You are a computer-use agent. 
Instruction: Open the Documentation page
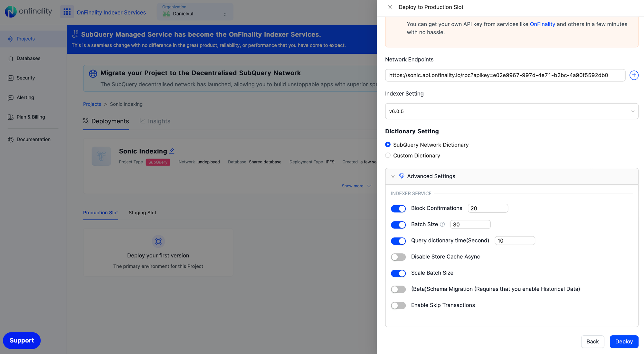click(33, 139)
